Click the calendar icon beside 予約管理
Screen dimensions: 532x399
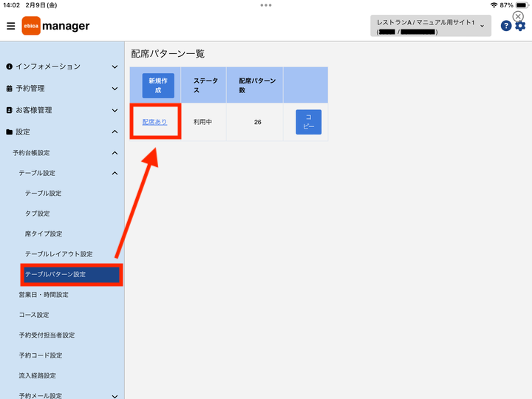click(9, 89)
